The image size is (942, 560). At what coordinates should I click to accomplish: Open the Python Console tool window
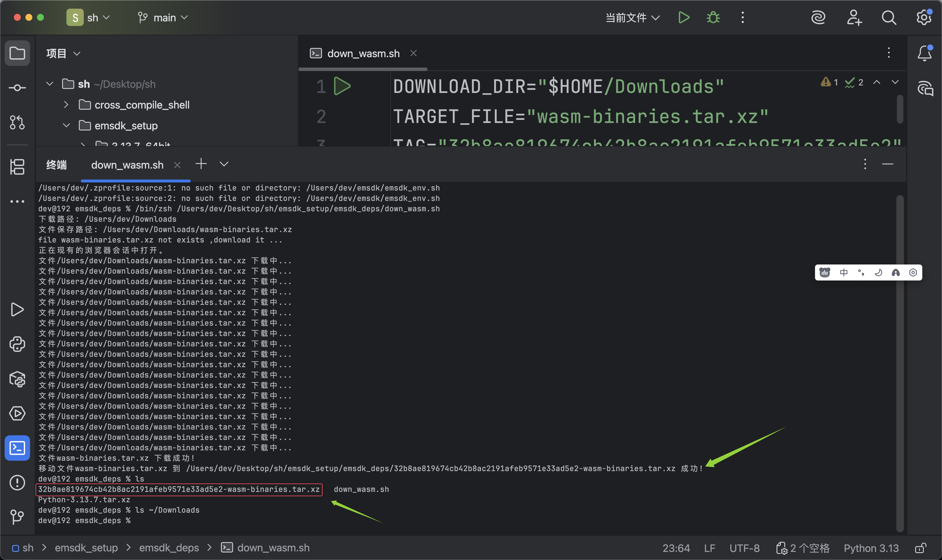pyautogui.click(x=17, y=344)
